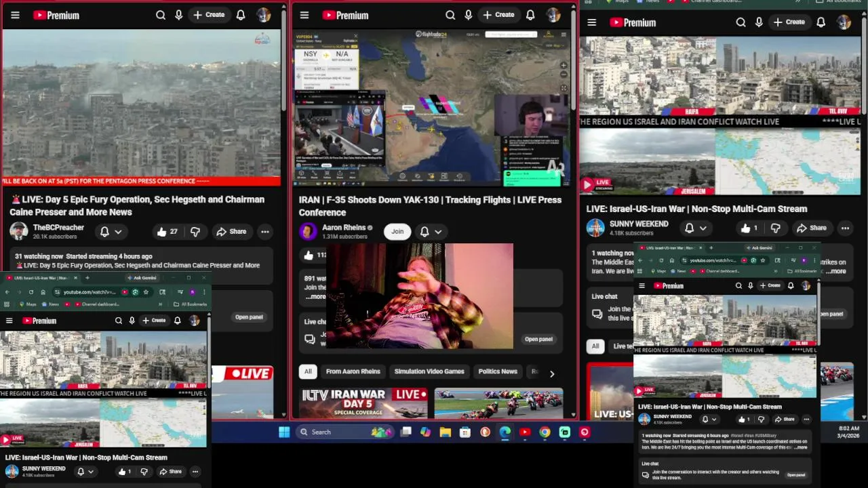868x488 pixels.
Task: Click voice search mic in large Sunny Weekend window
Action: coord(759,22)
